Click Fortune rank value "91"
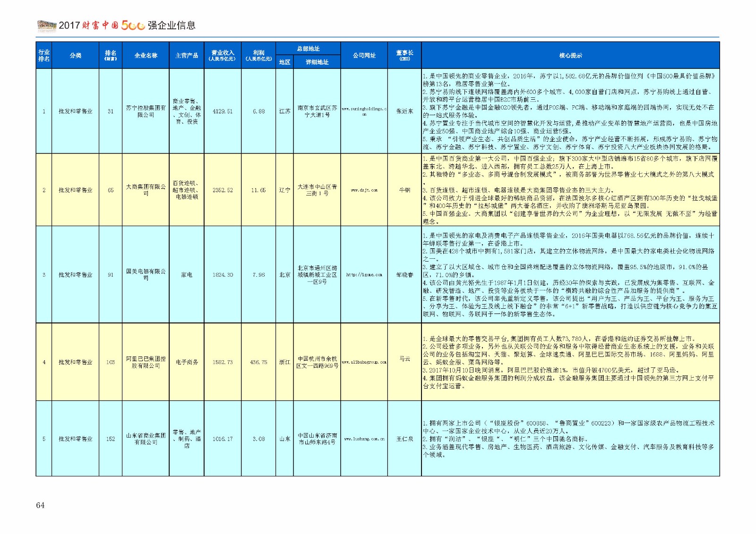This screenshot has height=534, width=756. coord(110,274)
